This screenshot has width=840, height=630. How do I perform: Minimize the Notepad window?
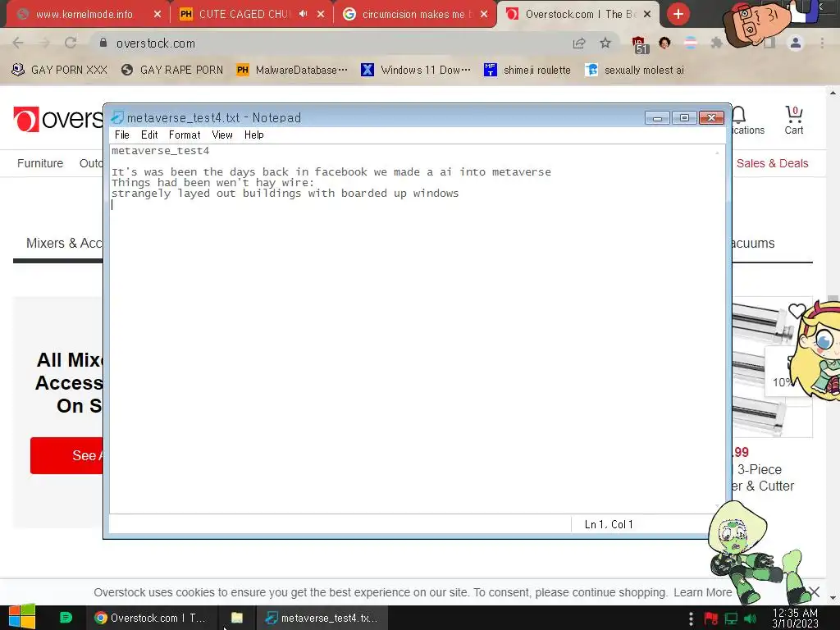click(657, 117)
